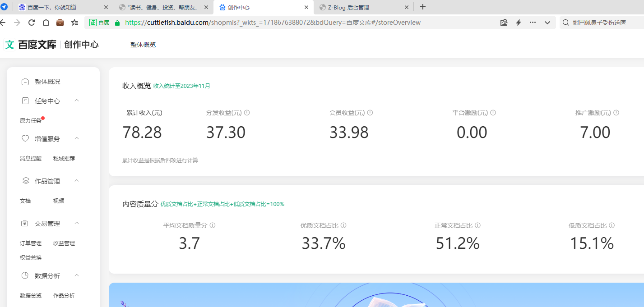Open 权益兑换 in sidebar

[x=31, y=258]
